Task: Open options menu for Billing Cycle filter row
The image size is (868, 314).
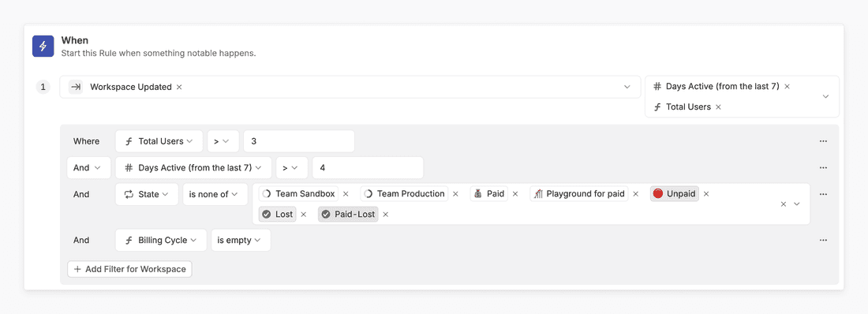Action: point(823,241)
